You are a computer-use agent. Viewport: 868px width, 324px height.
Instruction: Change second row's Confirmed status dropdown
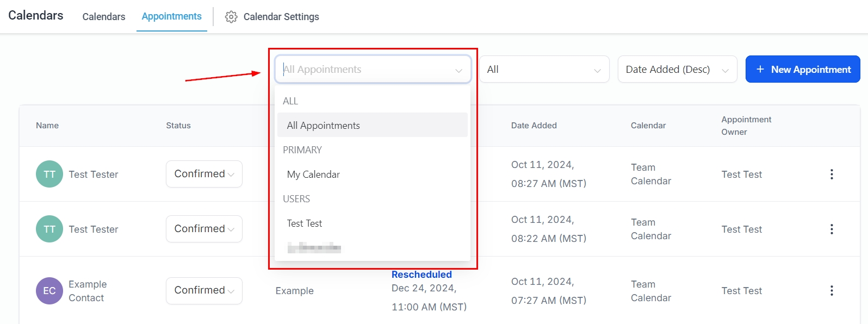204,229
